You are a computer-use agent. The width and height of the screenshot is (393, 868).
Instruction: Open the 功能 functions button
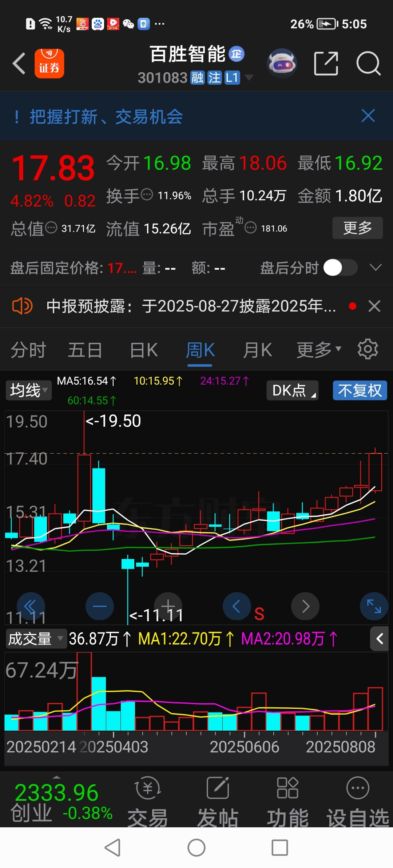[x=287, y=803]
